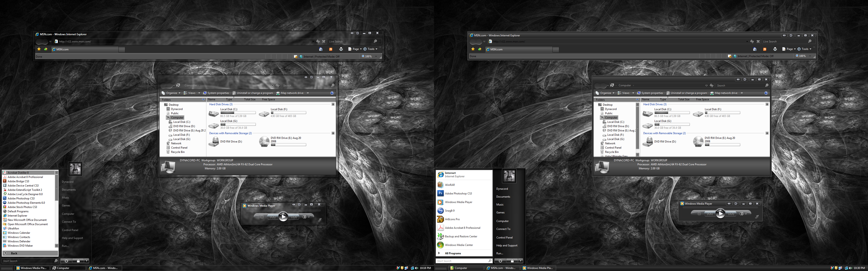
Task: Open Windows Contacts program entry
Action: tap(19, 237)
